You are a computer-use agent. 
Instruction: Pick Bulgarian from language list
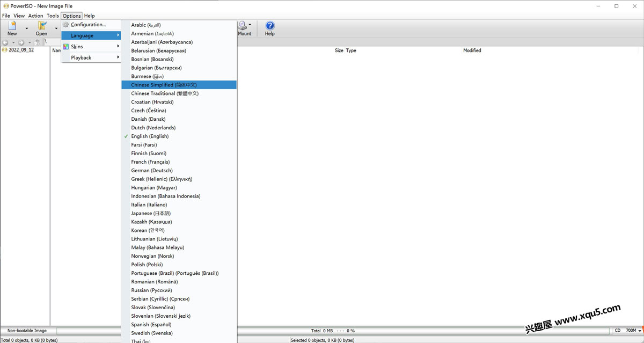pyautogui.click(x=179, y=68)
